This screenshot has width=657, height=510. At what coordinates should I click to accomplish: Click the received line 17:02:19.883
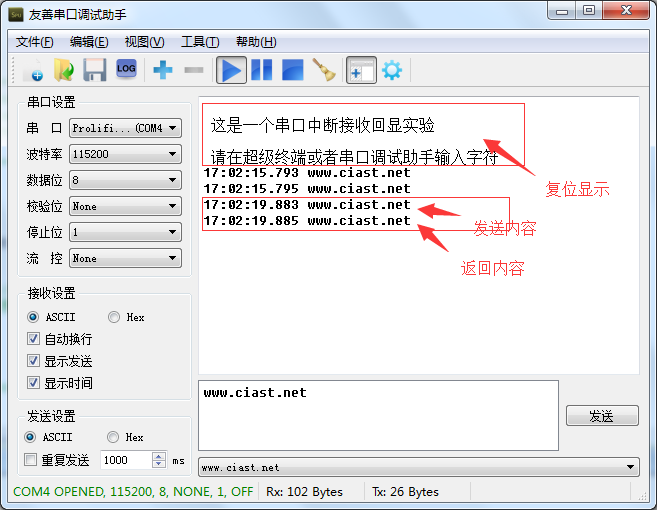pyautogui.click(x=307, y=205)
